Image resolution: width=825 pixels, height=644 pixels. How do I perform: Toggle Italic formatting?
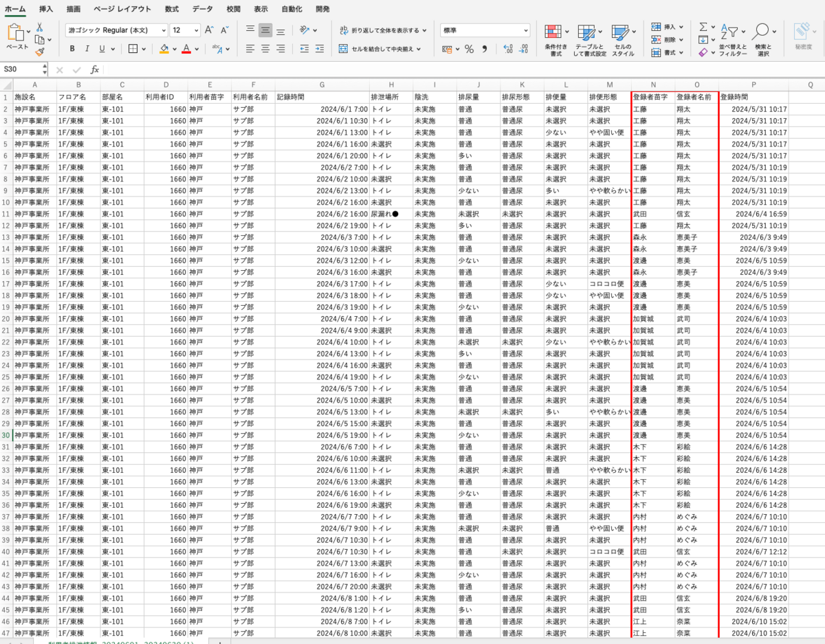click(x=87, y=49)
